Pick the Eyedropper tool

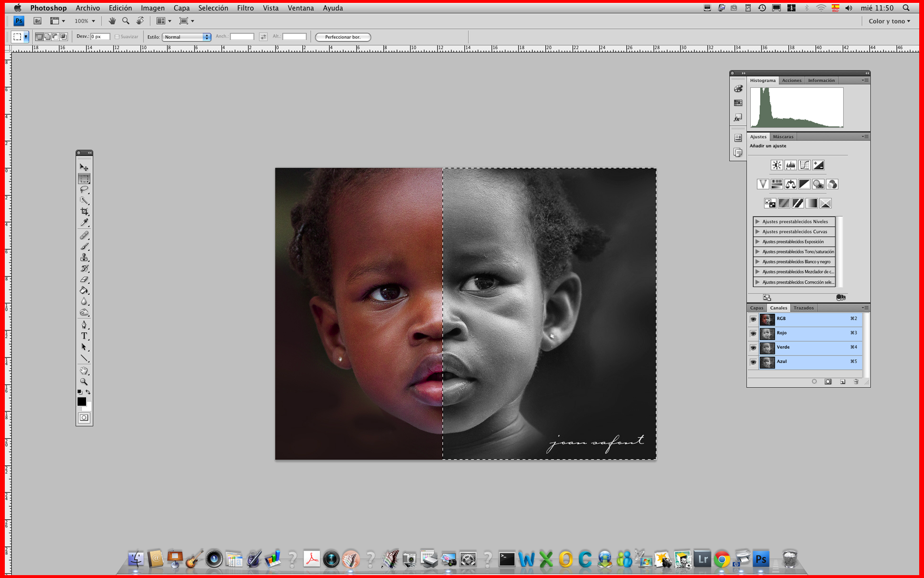pos(84,223)
